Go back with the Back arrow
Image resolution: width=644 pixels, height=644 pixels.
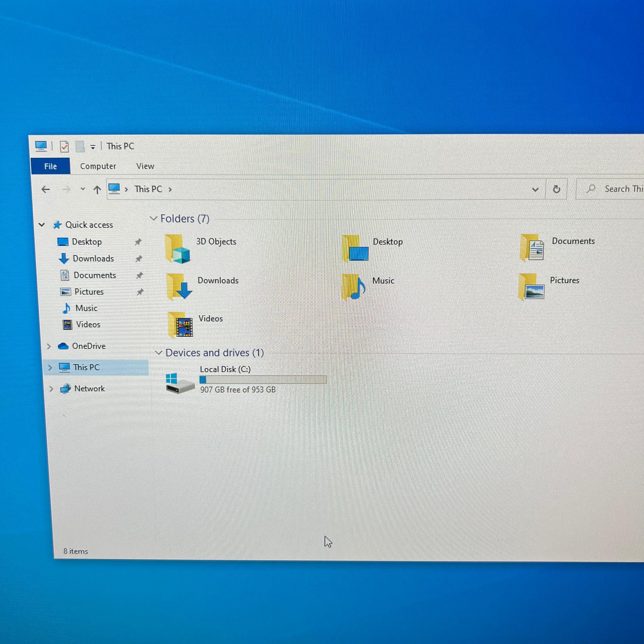pyautogui.click(x=46, y=190)
